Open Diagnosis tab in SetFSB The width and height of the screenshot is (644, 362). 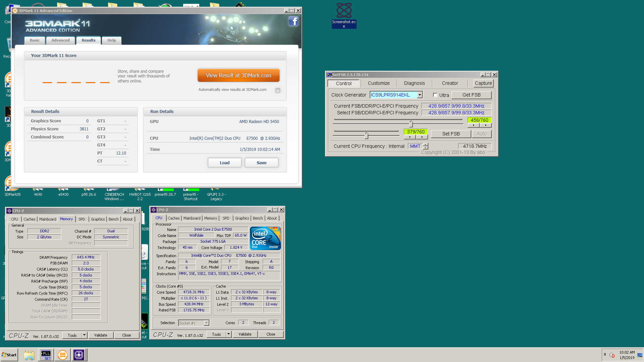414,83
